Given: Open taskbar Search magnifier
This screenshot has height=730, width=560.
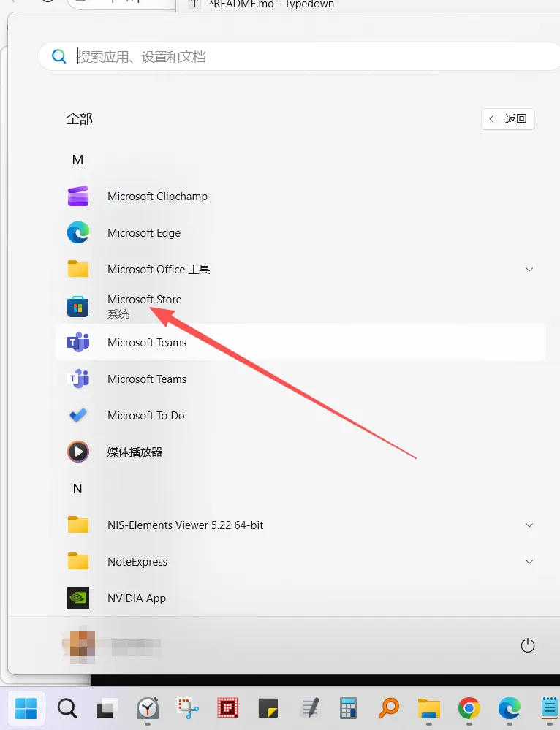Looking at the screenshot, I should coord(67,709).
